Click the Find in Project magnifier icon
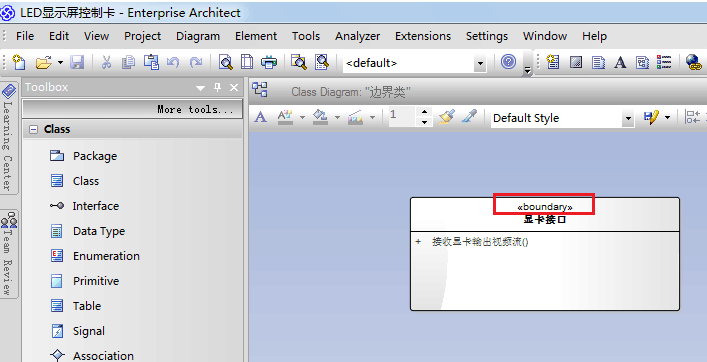The width and height of the screenshot is (707, 362). 298,62
